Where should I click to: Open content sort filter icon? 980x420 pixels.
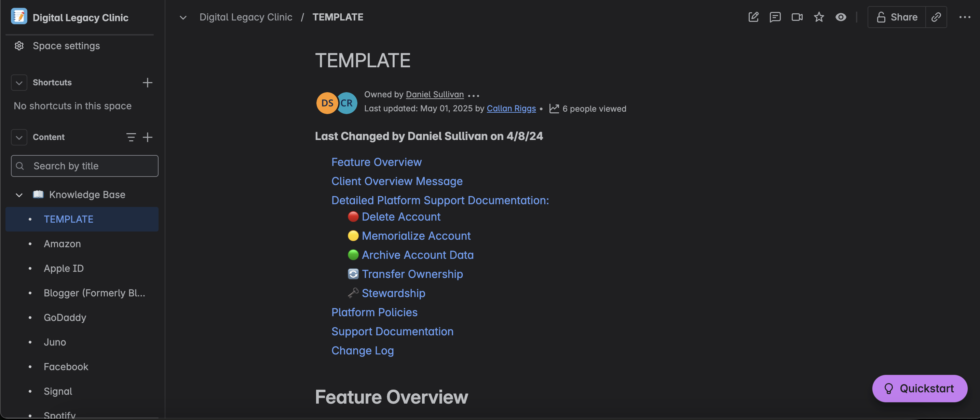131,137
